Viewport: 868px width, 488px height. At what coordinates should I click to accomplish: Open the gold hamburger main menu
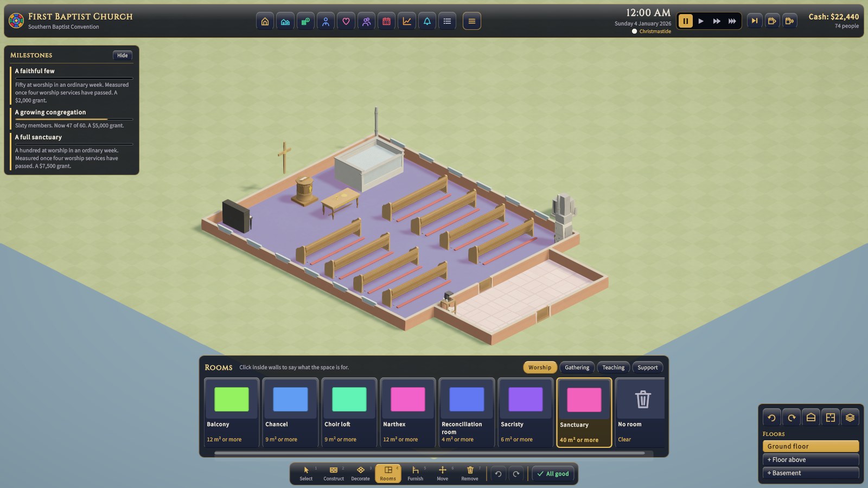(472, 21)
